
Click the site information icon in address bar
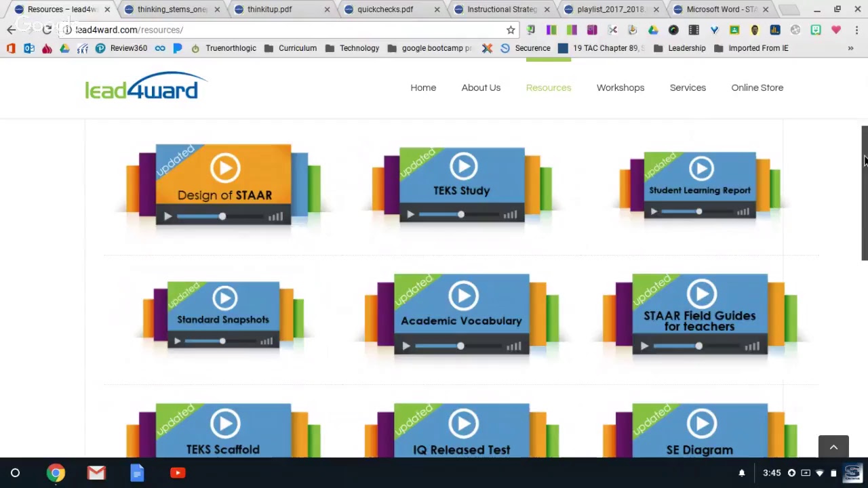pos(67,30)
